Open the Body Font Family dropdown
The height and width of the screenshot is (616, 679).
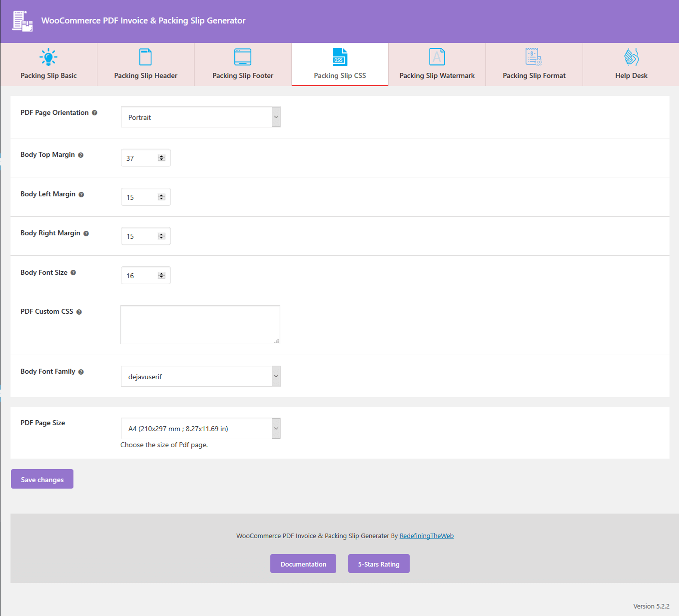(x=200, y=376)
